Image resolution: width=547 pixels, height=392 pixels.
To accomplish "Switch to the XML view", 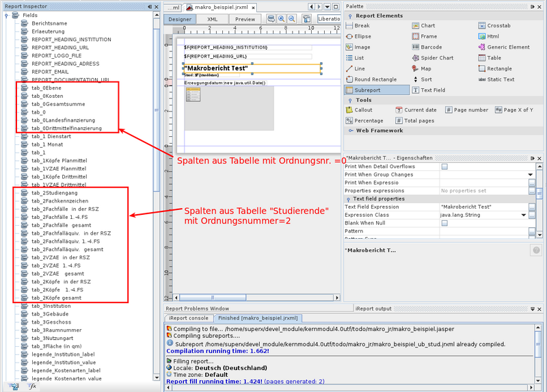I will [x=213, y=19].
